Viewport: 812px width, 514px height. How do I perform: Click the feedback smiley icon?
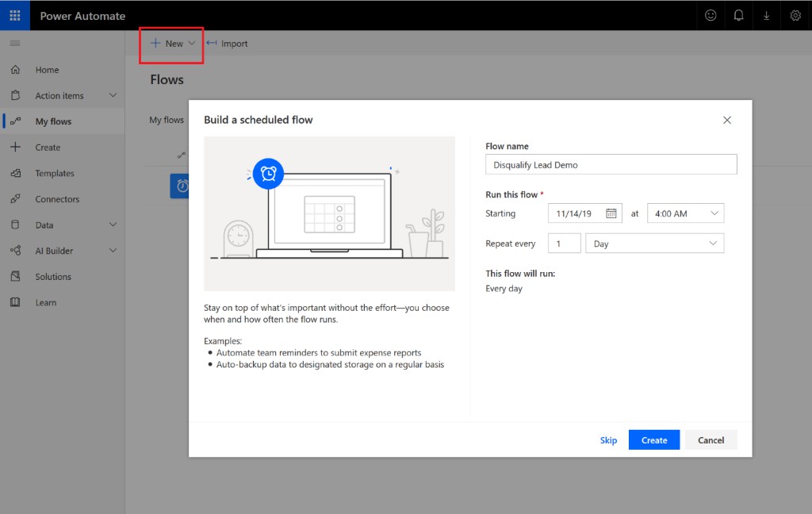(710, 16)
